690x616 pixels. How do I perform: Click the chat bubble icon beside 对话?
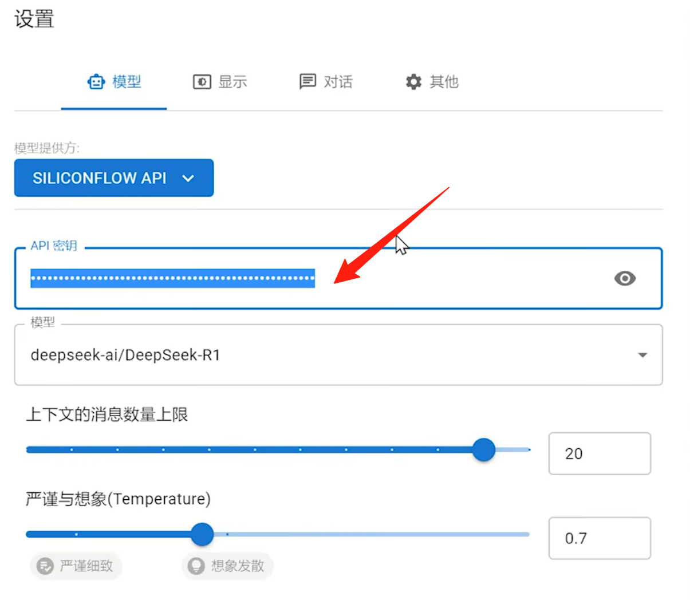pyautogui.click(x=307, y=82)
